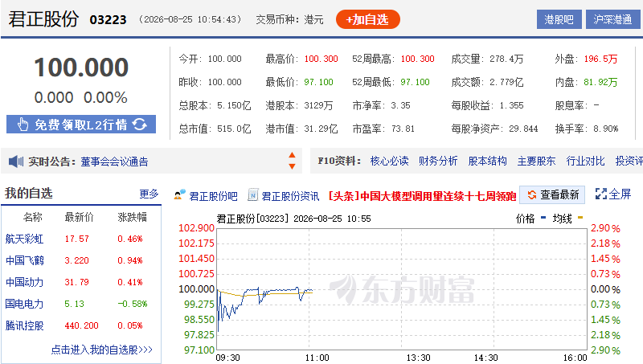Click the people icon next to 君正股份吧

click(x=179, y=195)
